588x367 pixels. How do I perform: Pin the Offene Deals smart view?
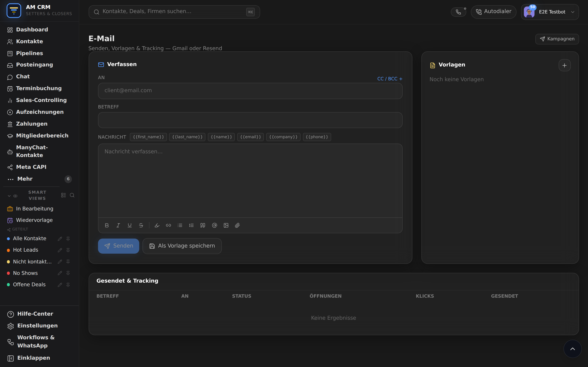click(x=68, y=285)
